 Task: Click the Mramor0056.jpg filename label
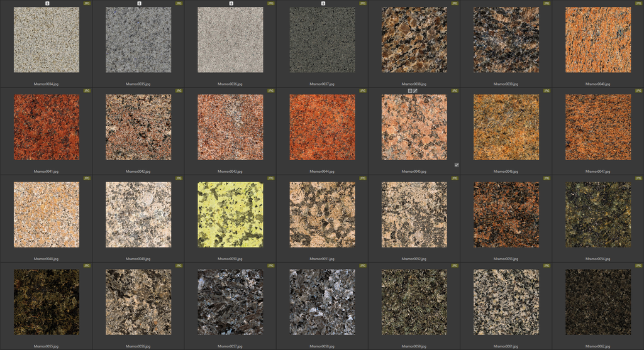(x=138, y=346)
